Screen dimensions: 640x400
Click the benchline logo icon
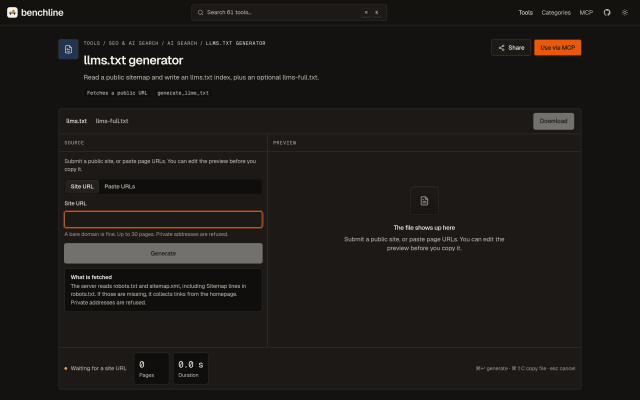(x=12, y=13)
